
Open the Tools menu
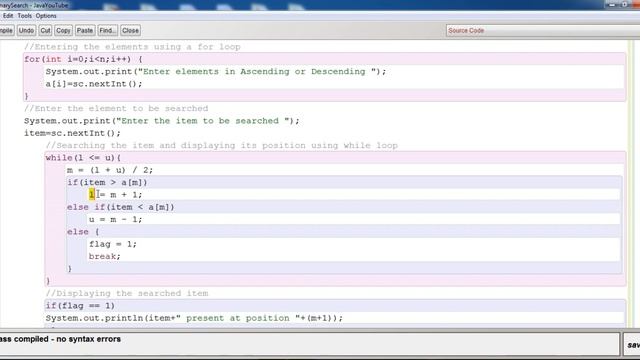pyautogui.click(x=24, y=16)
